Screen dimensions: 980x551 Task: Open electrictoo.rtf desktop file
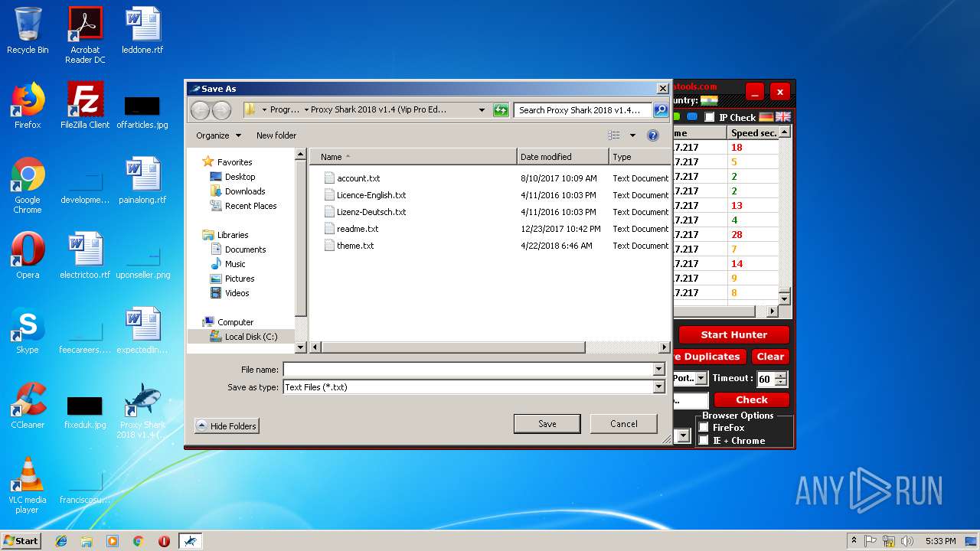[x=85, y=256]
